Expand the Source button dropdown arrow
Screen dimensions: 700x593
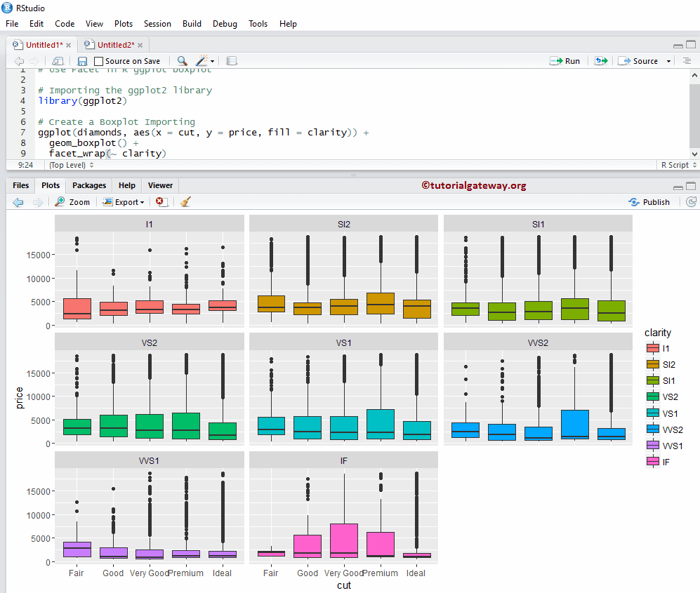pyautogui.click(x=669, y=61)
